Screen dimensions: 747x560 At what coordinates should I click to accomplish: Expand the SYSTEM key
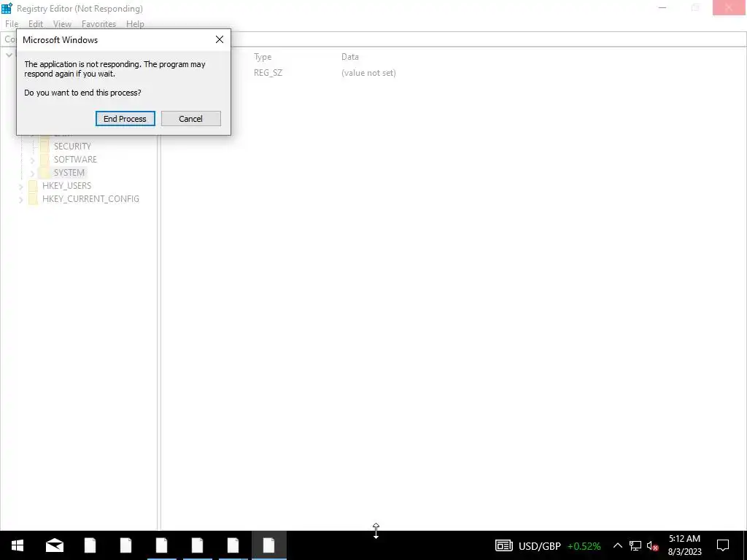[32, 174]
